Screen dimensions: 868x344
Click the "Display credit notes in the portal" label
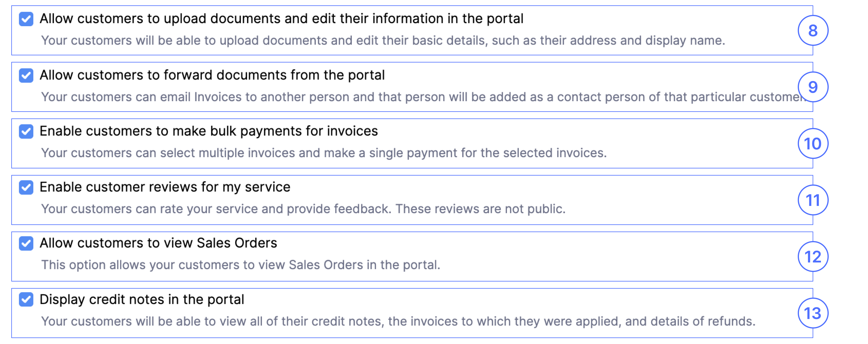141,300
